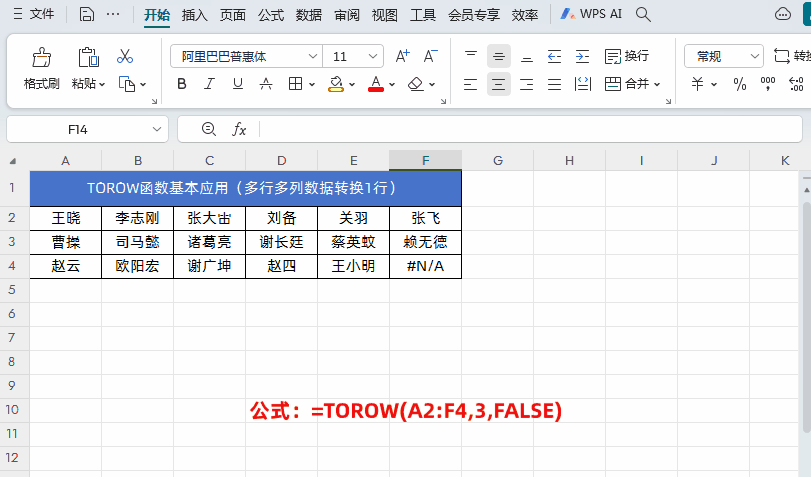Open the number format 常规 dropdown
Viewport: 811px width, 477px height.
point(724,56)
